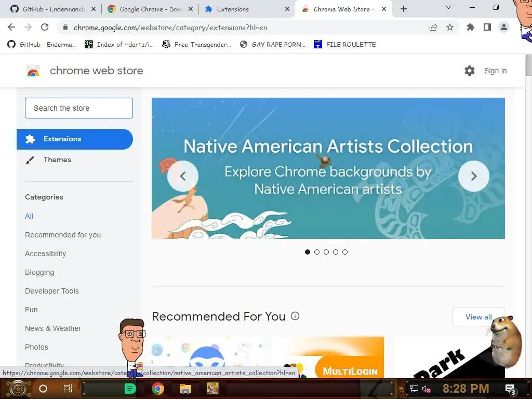The image size is (532, 399).
Task: Open GitHub - Enderma... bookmark
Action: point(42,45)
